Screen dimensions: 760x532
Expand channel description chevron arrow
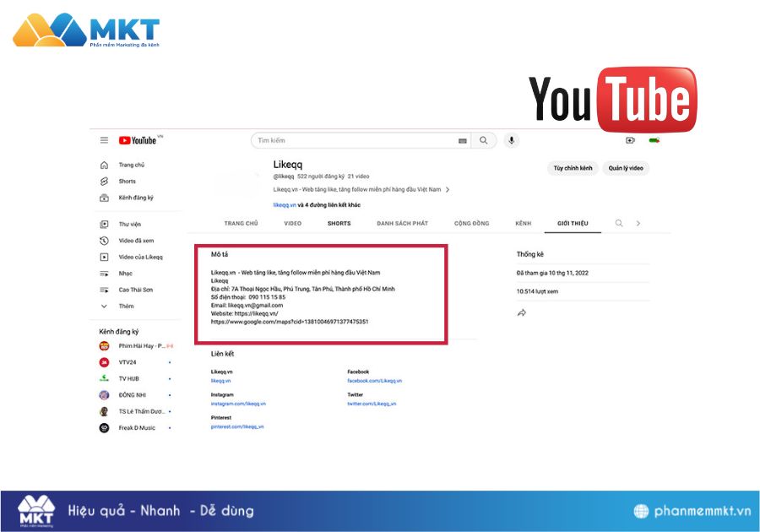pos(448,189)
